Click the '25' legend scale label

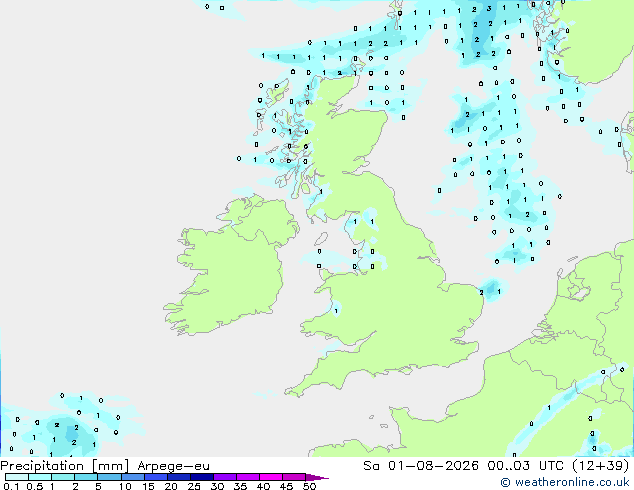click(x=194, y=486)
